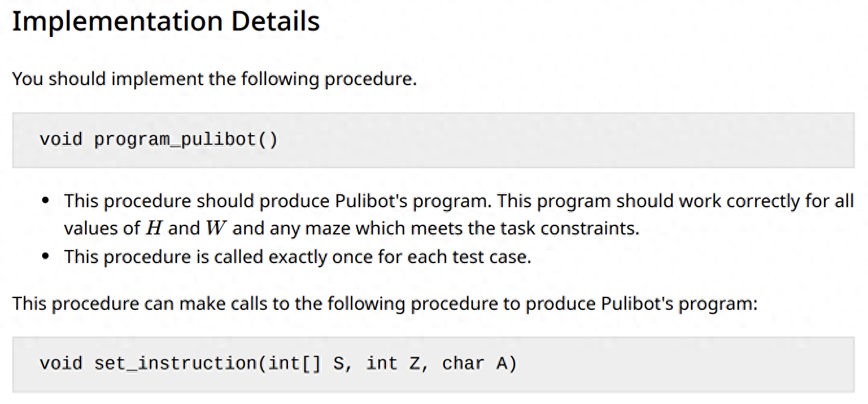Click "void" keyword before program_pulibot
Screen dimensions: 868x404
(x=61, y=140)
